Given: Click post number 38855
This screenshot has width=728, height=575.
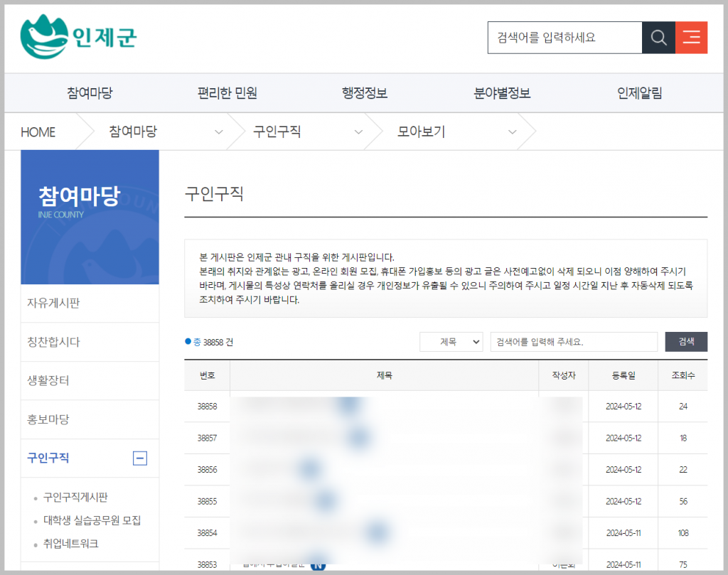Looking at the screenshot, I should (x=207, y=502).
